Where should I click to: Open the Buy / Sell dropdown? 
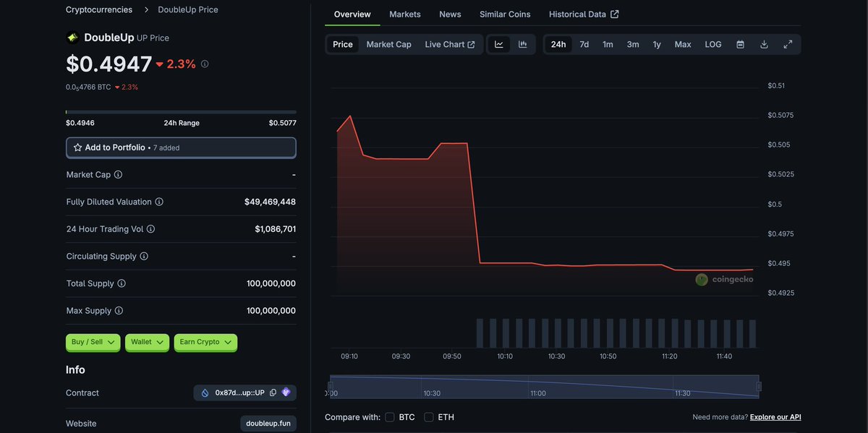coord(92,342)
